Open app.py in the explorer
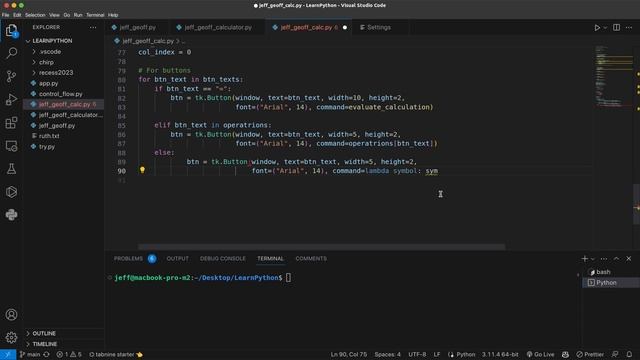640x360 pixels. click(49, 83)
